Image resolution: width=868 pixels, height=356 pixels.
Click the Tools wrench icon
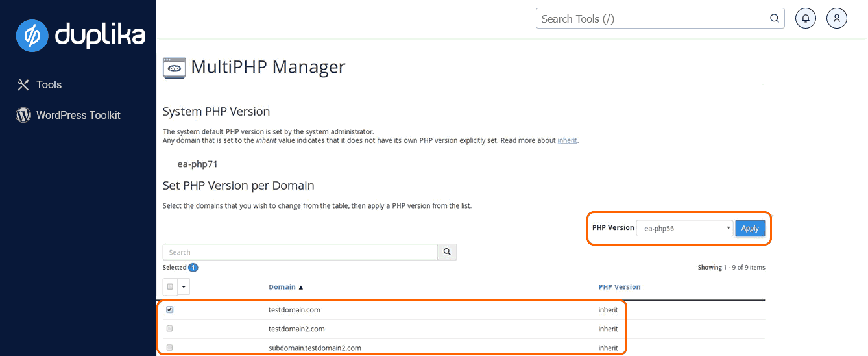click(23, 84)
